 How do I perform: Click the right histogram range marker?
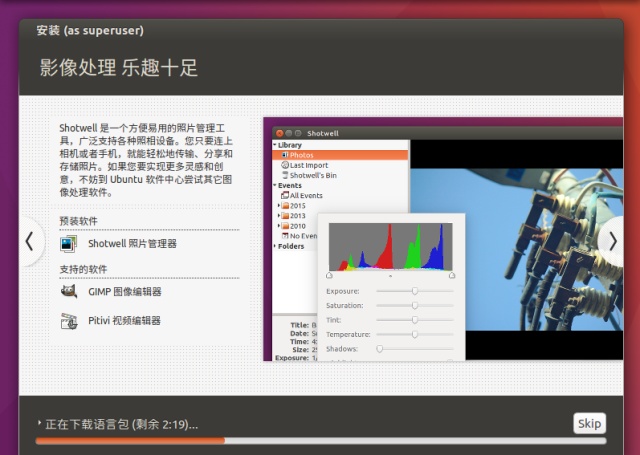point(452,275)
